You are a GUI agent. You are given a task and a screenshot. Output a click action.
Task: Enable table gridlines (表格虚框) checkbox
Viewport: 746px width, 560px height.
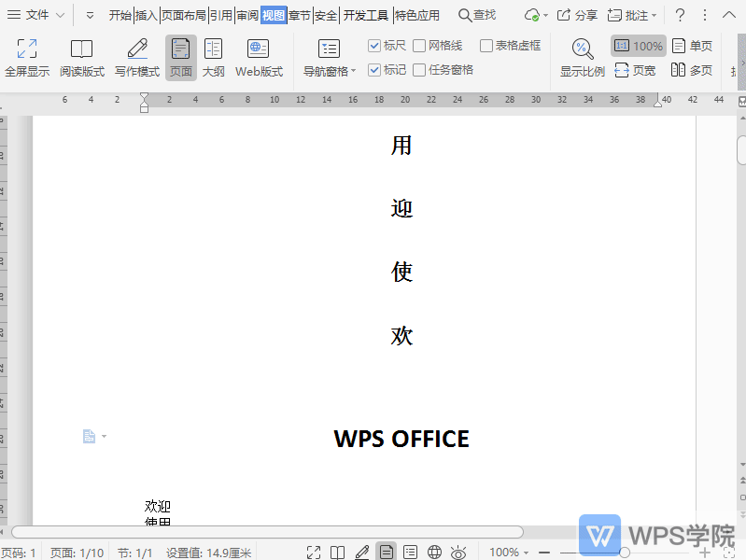coord(486,46)
